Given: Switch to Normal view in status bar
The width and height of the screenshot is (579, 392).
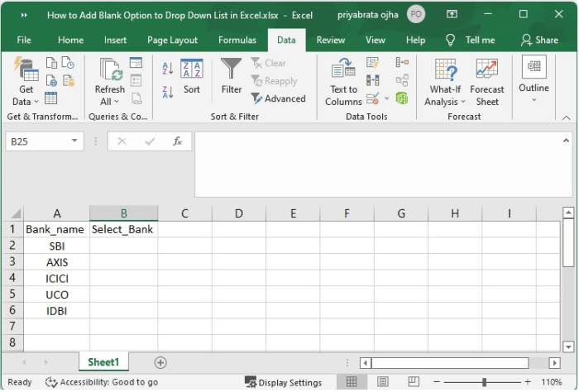Looking at the screenshot, I should click(x=352, y=382).
